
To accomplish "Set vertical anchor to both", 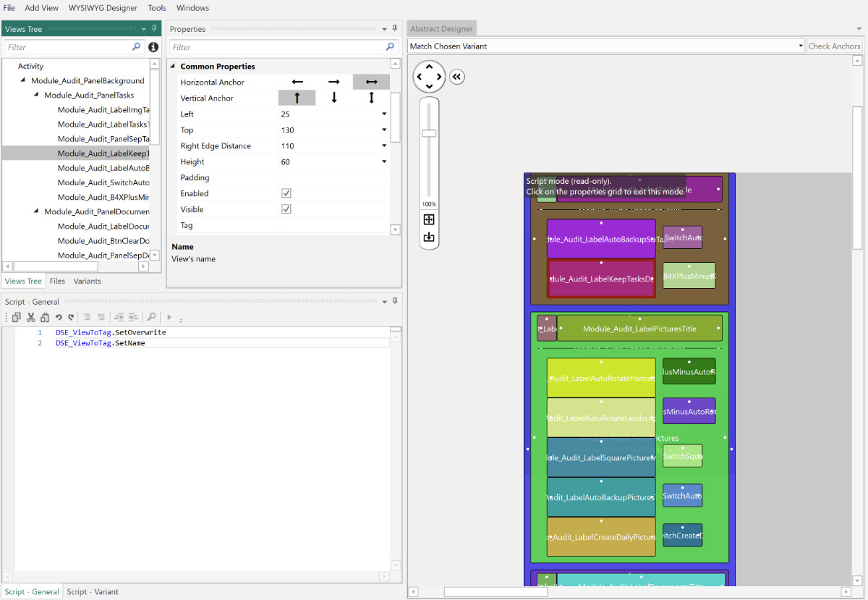I will click(371, 98).
